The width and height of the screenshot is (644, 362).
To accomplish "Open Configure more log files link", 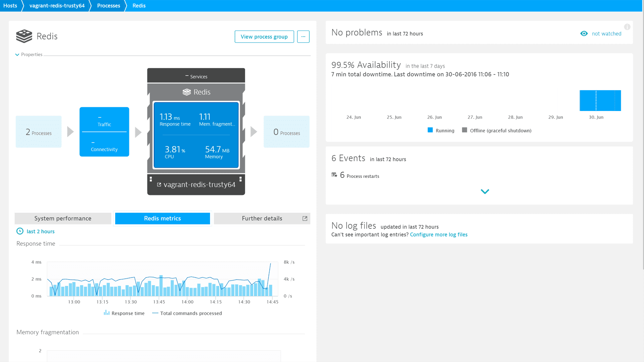I will click(439, 234).
